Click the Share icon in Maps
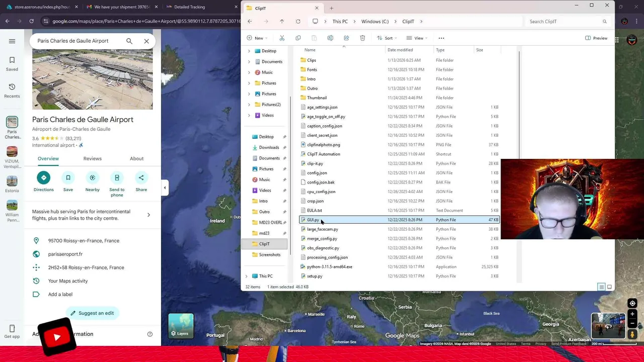 coord(141,177)
